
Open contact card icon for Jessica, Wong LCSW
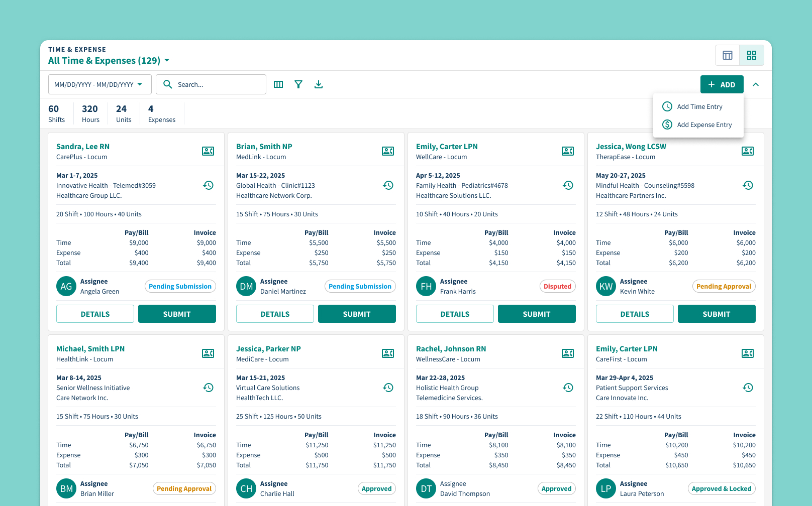[x=748, y=151]
